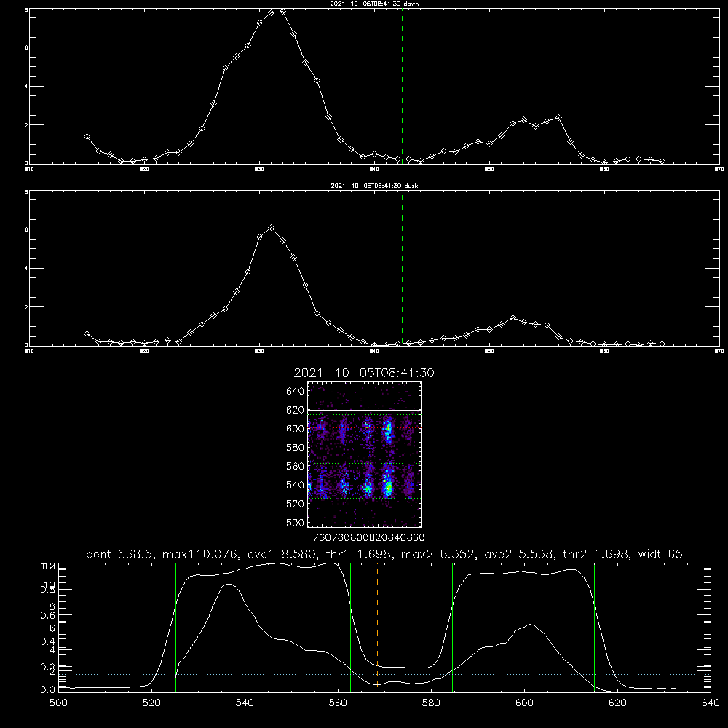The width and height of the screenshot is (728, 728).
Task: Click the '2021-10-05T08:41:30 dusk' plot title
Action: coord(374,186)
